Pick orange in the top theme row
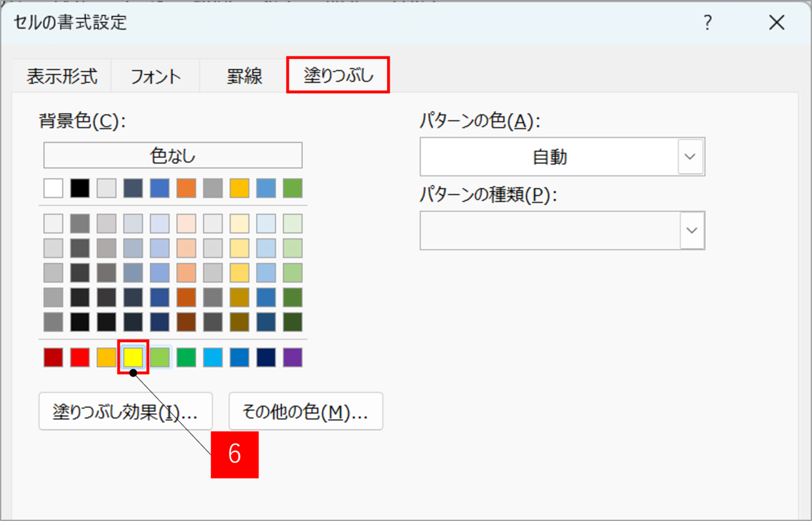The height and width of the screenshot is (521, 812). (187, 189)
